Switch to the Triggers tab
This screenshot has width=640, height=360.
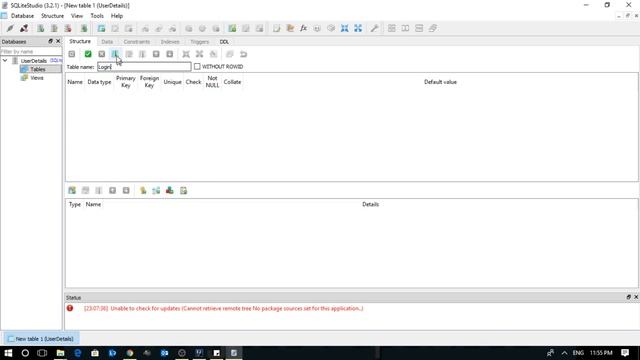click(199, 42)
